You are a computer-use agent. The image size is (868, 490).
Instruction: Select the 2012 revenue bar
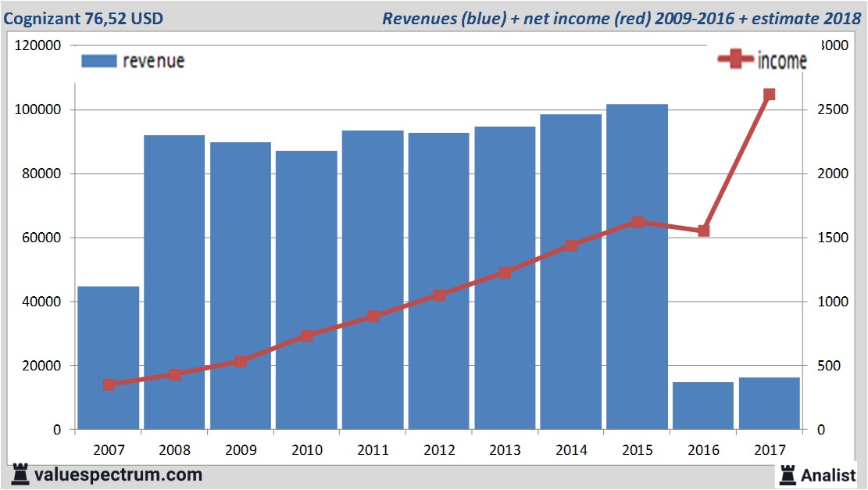click(x=438, y=281)
